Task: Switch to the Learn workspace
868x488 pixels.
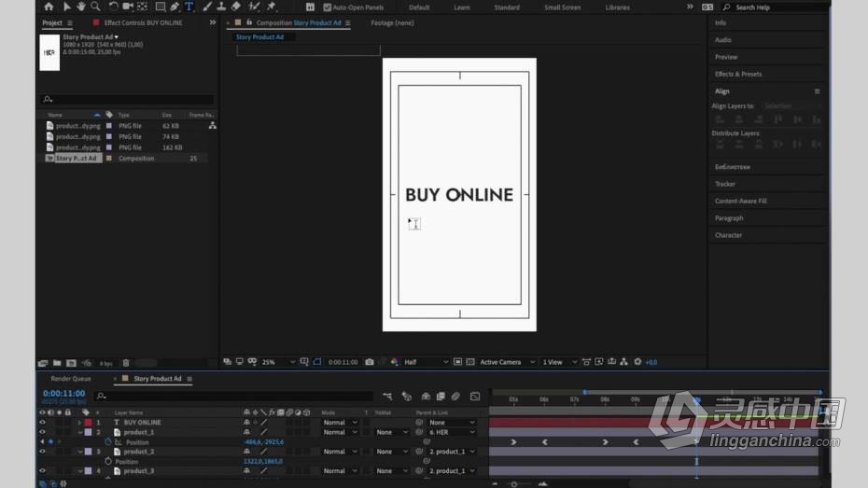Action: (x=462, y=7)
